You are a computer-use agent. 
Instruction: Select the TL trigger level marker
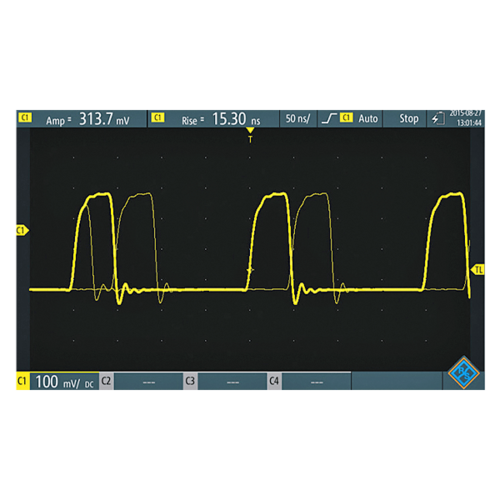[478, 269]
